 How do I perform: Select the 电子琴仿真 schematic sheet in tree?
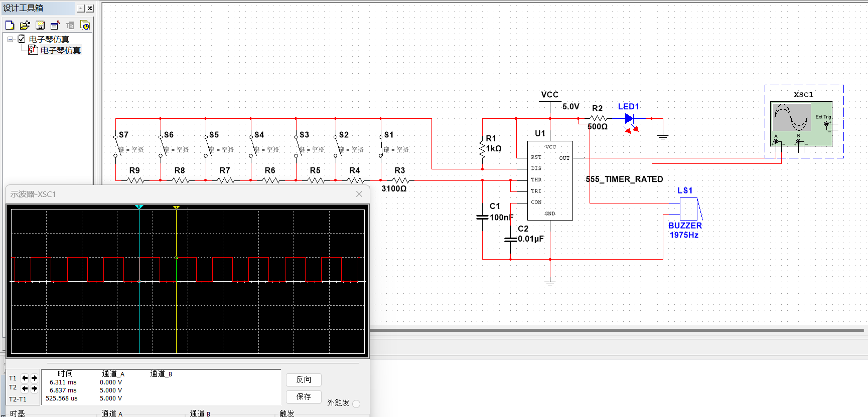click(60, 50)
